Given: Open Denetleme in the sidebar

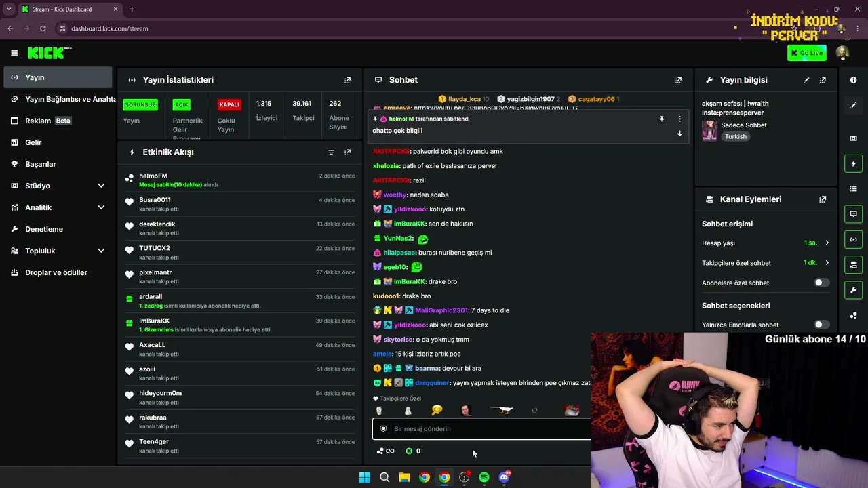Looking at the screenshot, I should [x=58, y=229].
